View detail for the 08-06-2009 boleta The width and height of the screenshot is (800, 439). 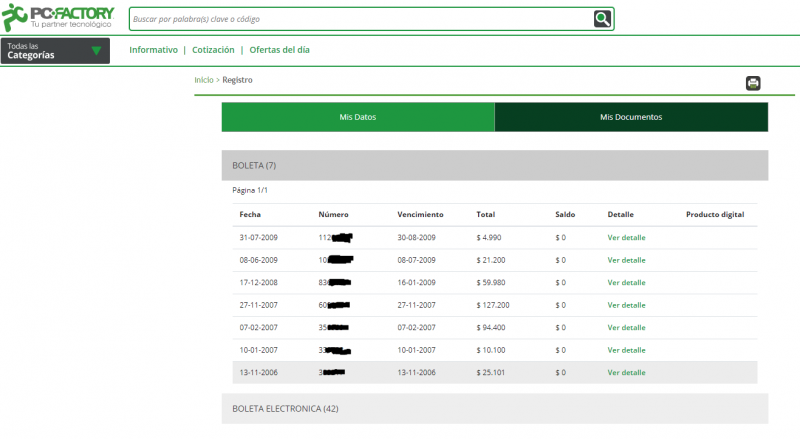[626, 260]
